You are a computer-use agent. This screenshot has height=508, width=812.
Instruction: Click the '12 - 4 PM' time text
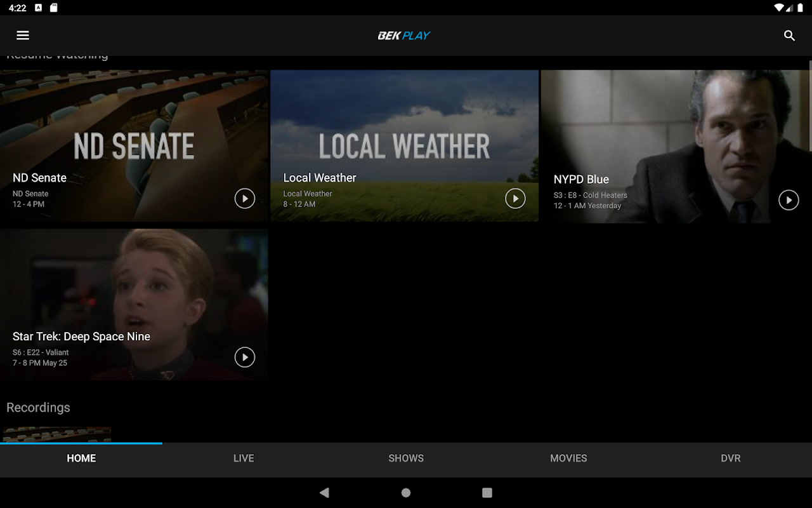click(29, 204)
